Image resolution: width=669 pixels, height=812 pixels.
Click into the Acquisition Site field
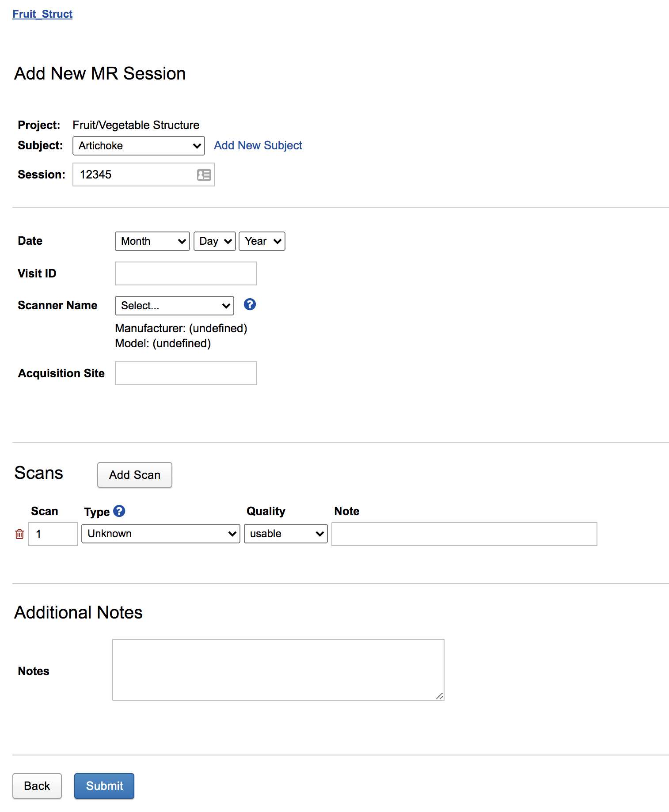coord(186,373)
